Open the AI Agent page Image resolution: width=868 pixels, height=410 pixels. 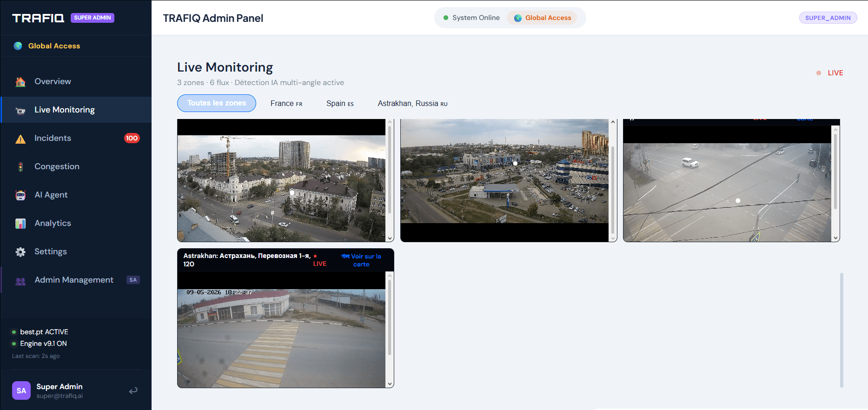point(76,195)
